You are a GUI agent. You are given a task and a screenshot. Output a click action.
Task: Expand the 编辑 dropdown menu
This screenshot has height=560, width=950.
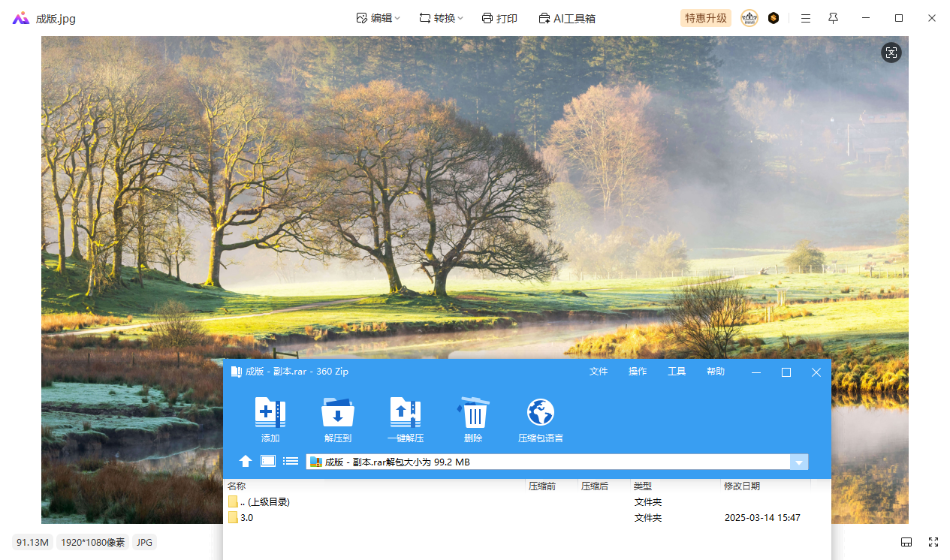pyautogui.click(x=378, y=18)
